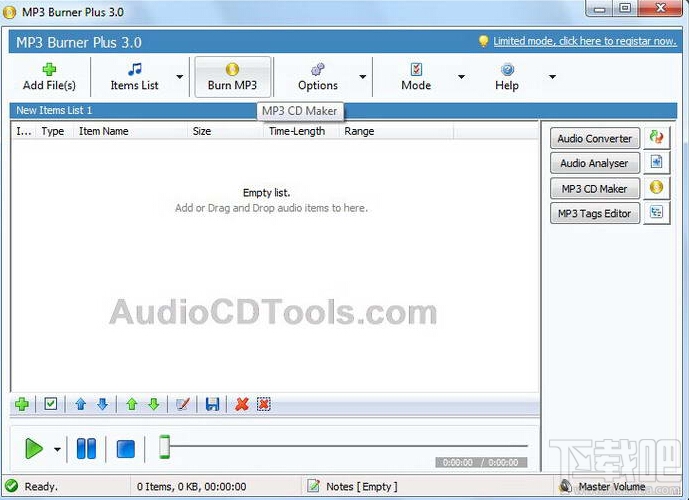
Task: Expand the Mode dropdown arrow
Action: click(x=461, y=77)
